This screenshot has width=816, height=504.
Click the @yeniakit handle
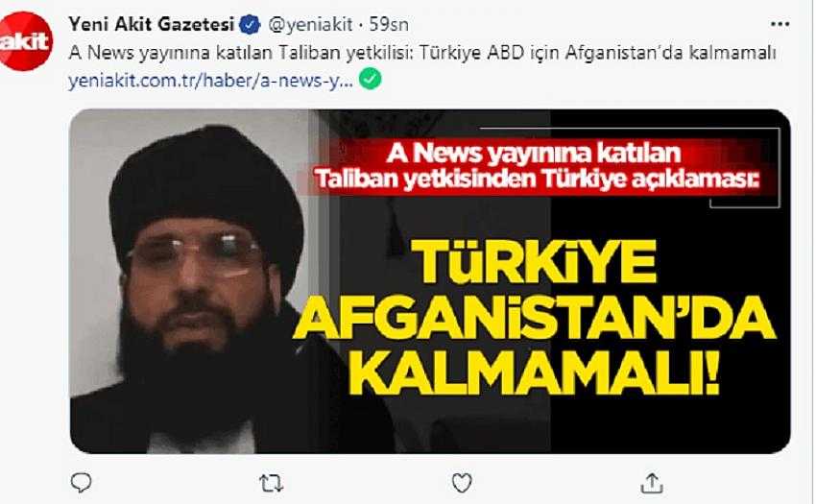coord(311,24)
